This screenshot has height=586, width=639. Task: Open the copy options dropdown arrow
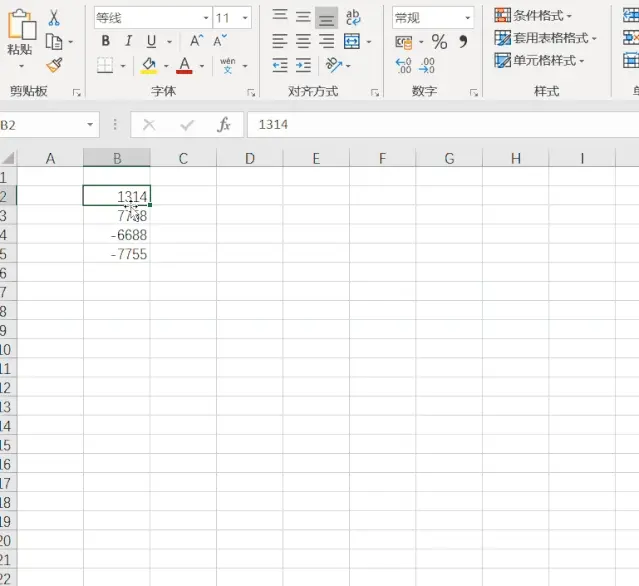71,42
